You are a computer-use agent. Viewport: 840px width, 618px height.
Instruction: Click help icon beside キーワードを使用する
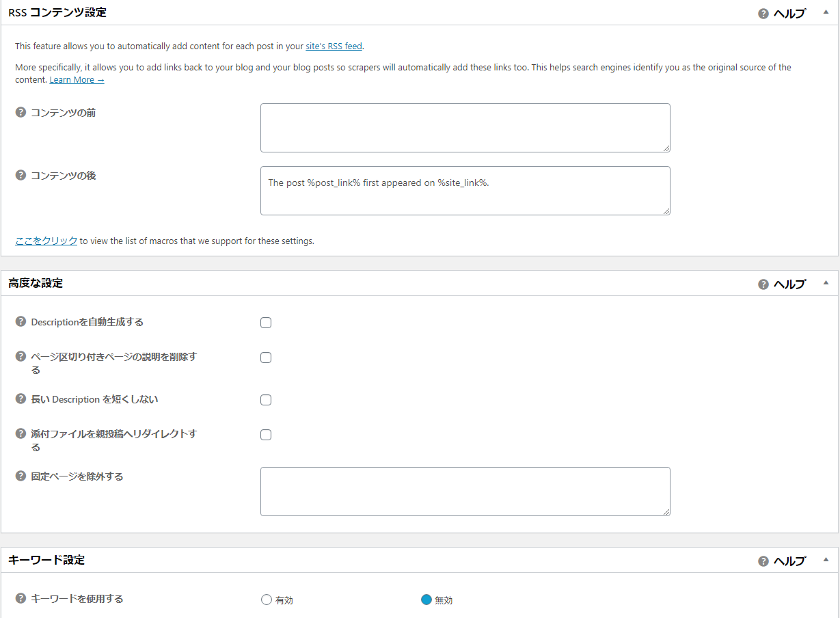click(21, 599)
